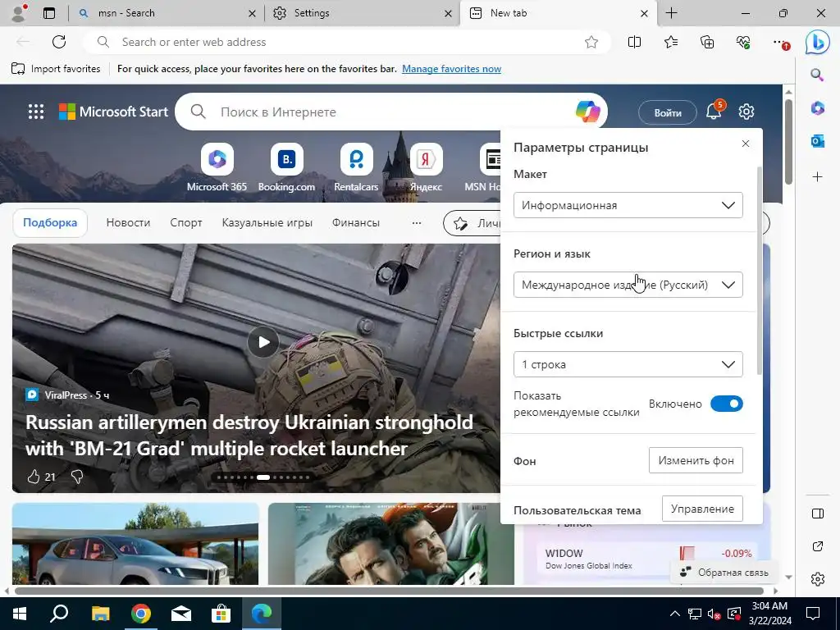The height and width of the screenshot is (630, 840).
Task: Select the Казуальные игры feed tab
Action: point(267,223)
